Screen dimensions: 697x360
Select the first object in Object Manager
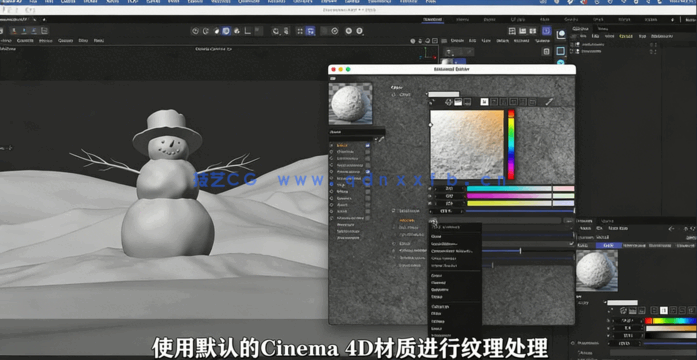(593, 44)
